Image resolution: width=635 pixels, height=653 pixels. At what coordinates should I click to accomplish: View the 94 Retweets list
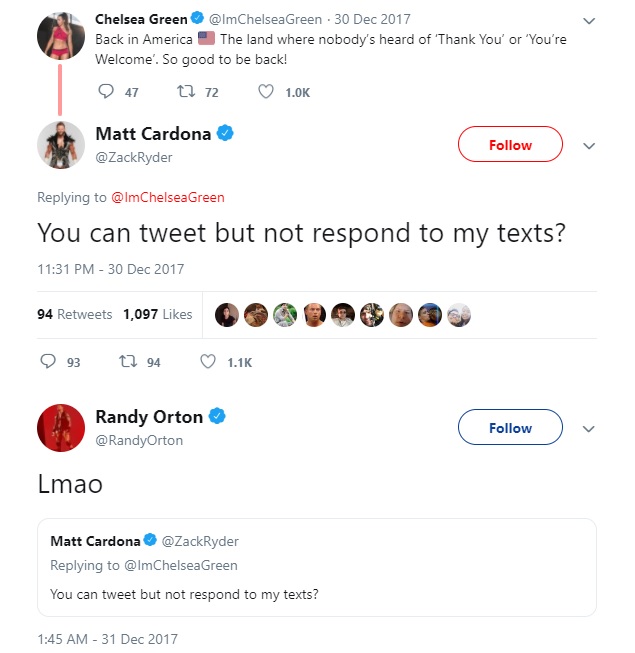coord(75,314)
